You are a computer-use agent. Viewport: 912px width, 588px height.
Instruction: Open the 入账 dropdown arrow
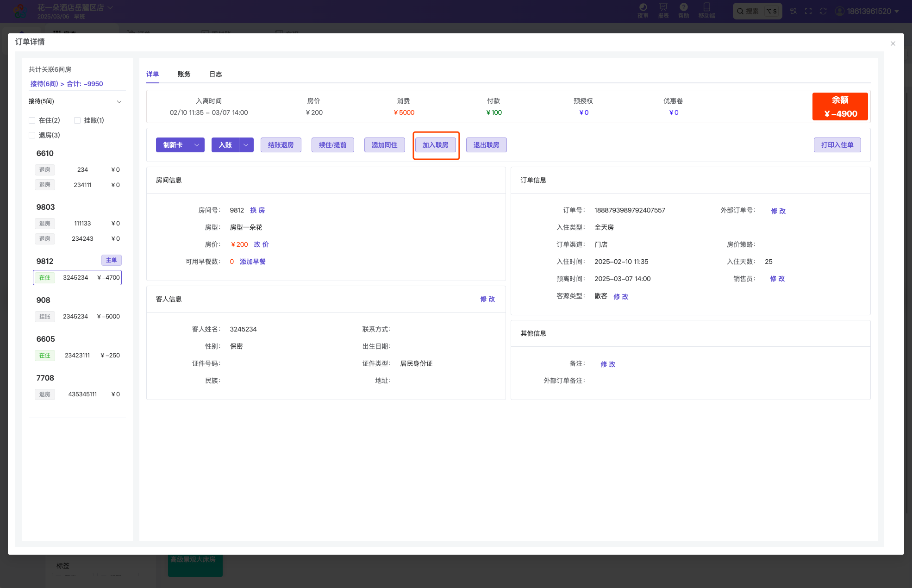pos(246,145)
